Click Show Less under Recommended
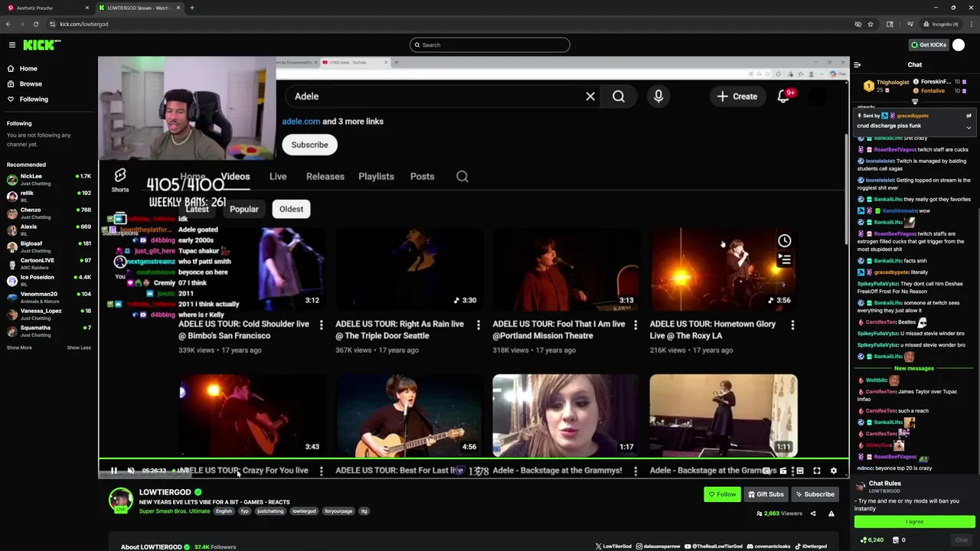Viewport: 980px width, 551px height. [79, 348]
